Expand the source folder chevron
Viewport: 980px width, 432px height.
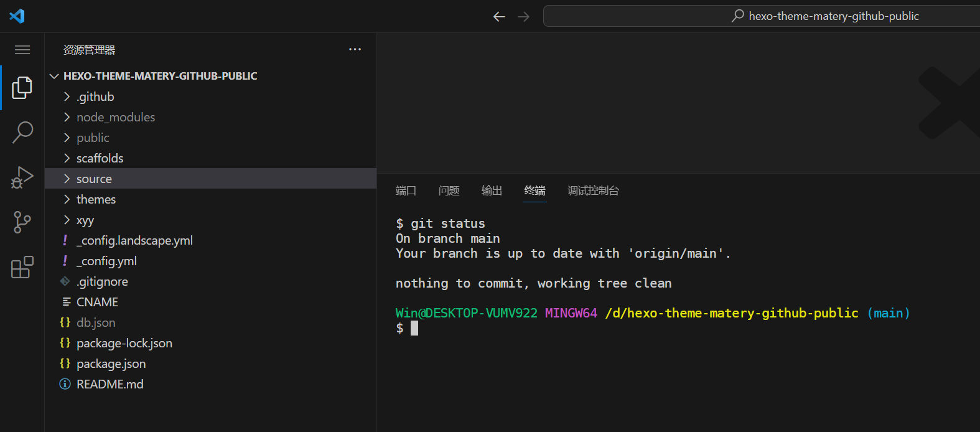pos(67,179)
